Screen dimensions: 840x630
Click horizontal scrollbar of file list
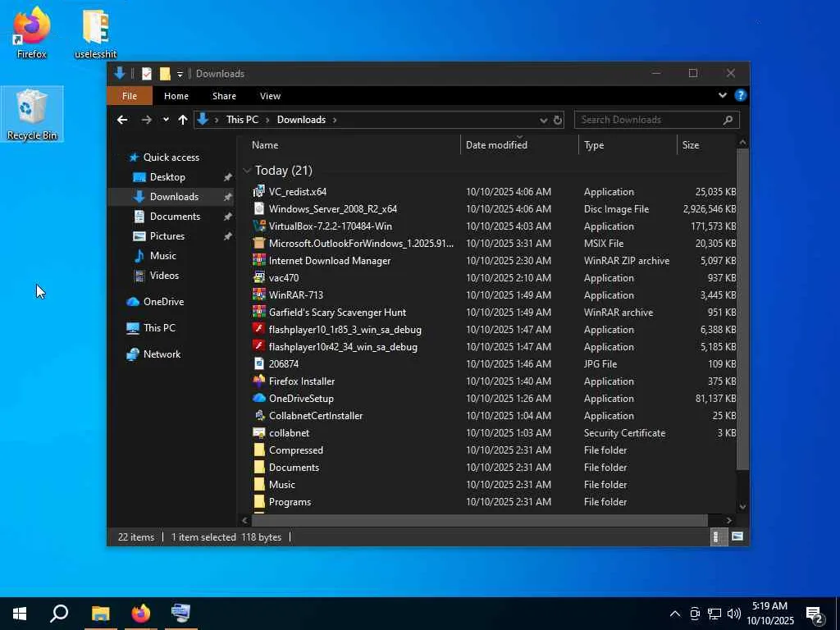click(x=479, y=519)
